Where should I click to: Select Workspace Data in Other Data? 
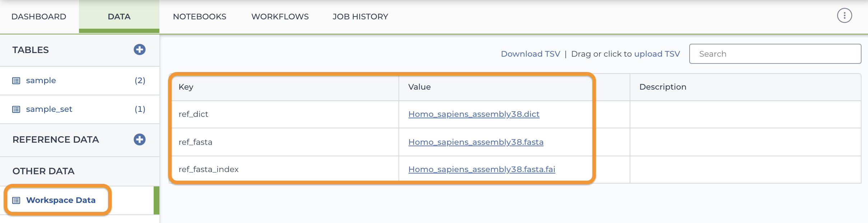coord(61,200)
